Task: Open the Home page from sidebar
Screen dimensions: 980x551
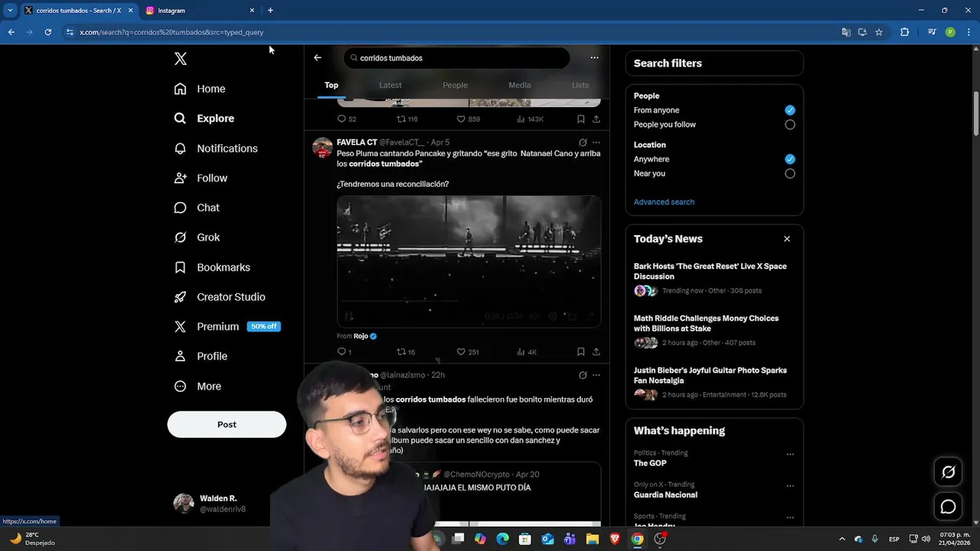Action: 200,89
